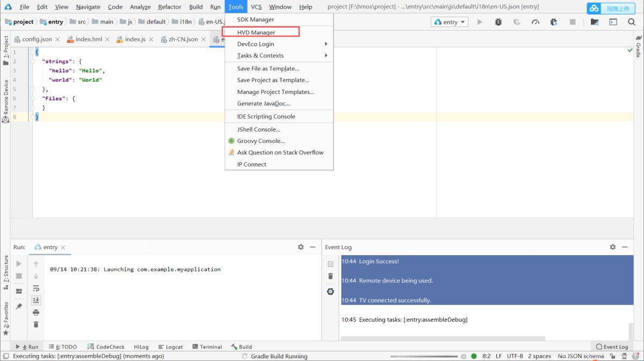Image resolution: width=644 pixels, height=361 pixels.
Task: Click the Gradle build progress bar
Action: (440, 356)
